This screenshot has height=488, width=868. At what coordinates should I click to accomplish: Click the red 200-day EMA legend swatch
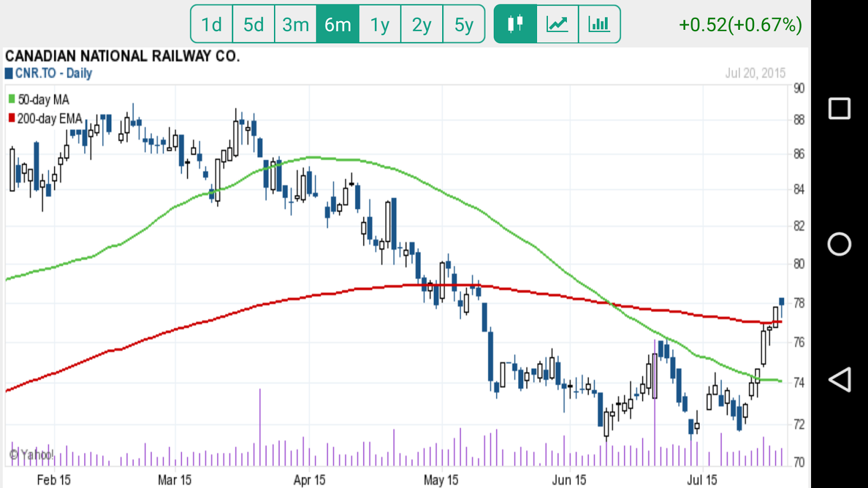pos(12,118)
